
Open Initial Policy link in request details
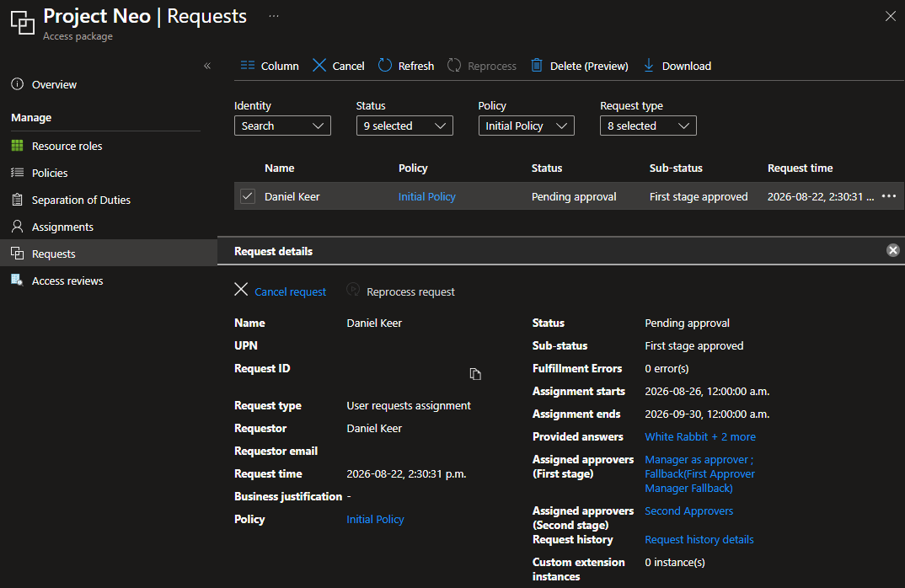tap(375, 519)
